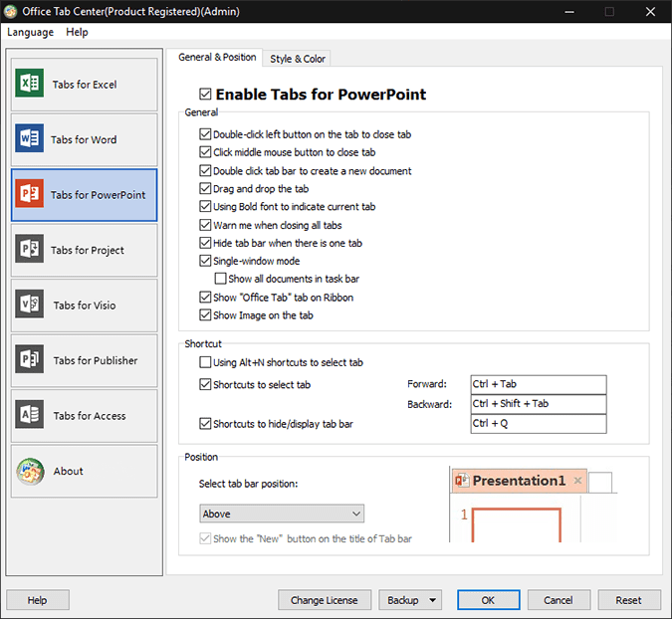
Task: Uncheck Show Image on the tab
Action: [205, 315]
